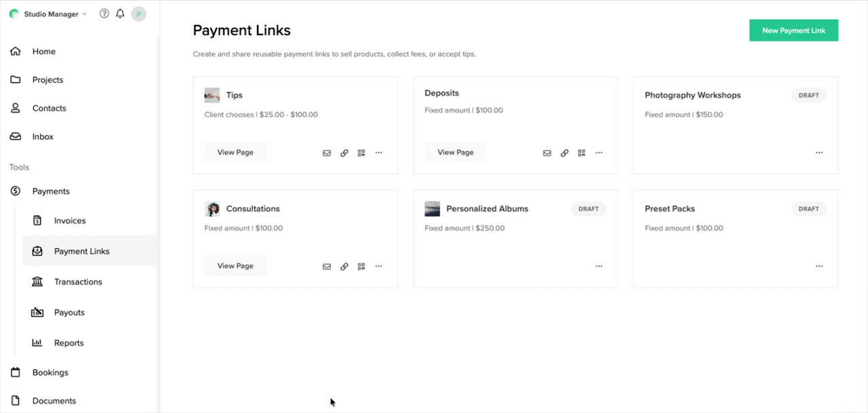Open QR code for the Consultations link
This screenshot has width=868, height=413.
coord(361,266)
